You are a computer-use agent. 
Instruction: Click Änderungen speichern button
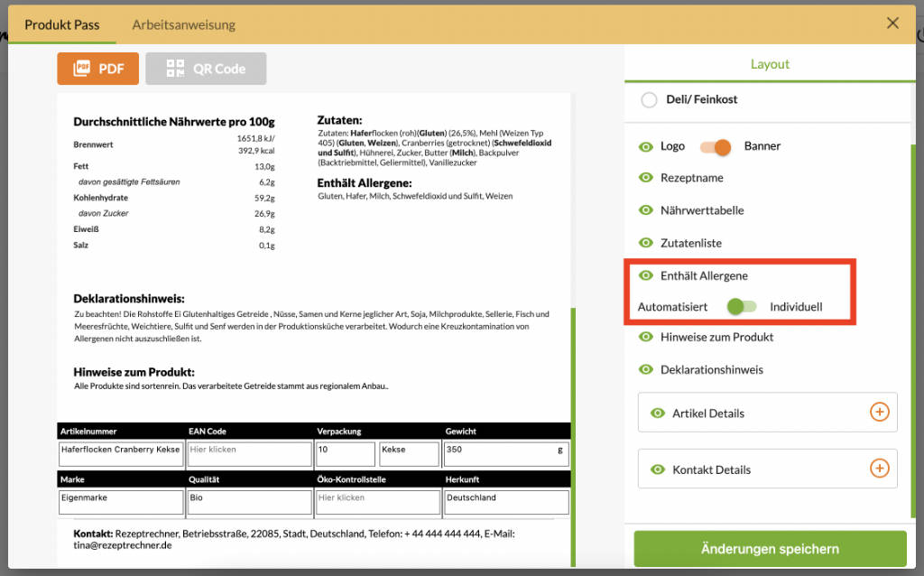(x=770, y=549)
